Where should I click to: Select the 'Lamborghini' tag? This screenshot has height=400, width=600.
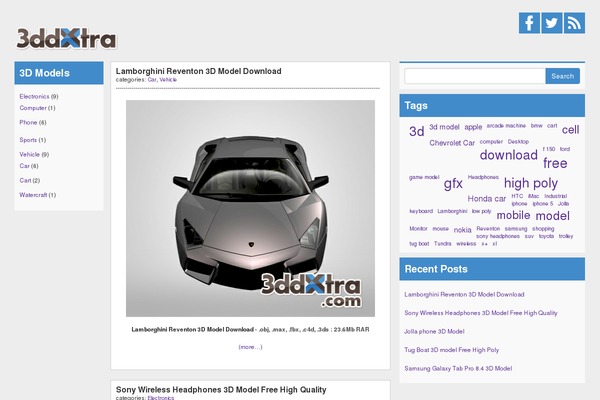(x=452, y=211)
